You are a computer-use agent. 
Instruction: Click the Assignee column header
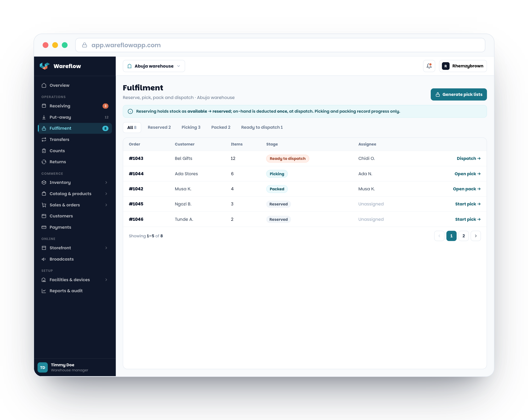[367, 144]
